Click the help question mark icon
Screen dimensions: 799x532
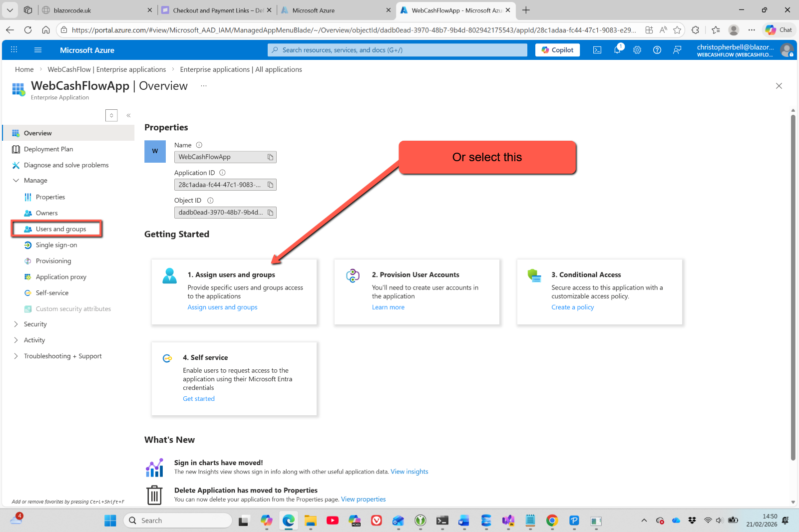657,50
